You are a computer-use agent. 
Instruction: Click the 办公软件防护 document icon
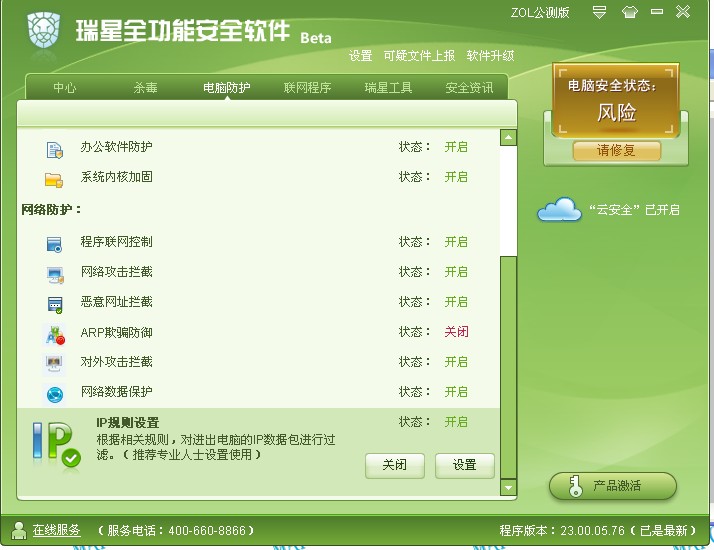pos(55,150)
